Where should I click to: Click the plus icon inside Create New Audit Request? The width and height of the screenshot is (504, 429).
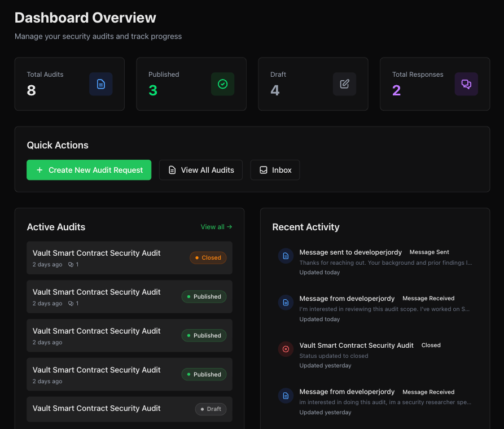(x=39, y=170)
